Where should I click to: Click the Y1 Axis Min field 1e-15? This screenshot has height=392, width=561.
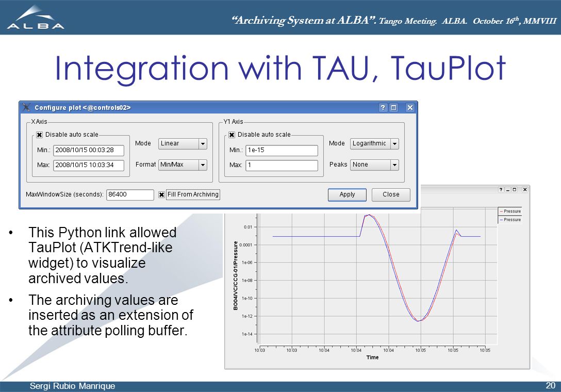tap(282, 151)
